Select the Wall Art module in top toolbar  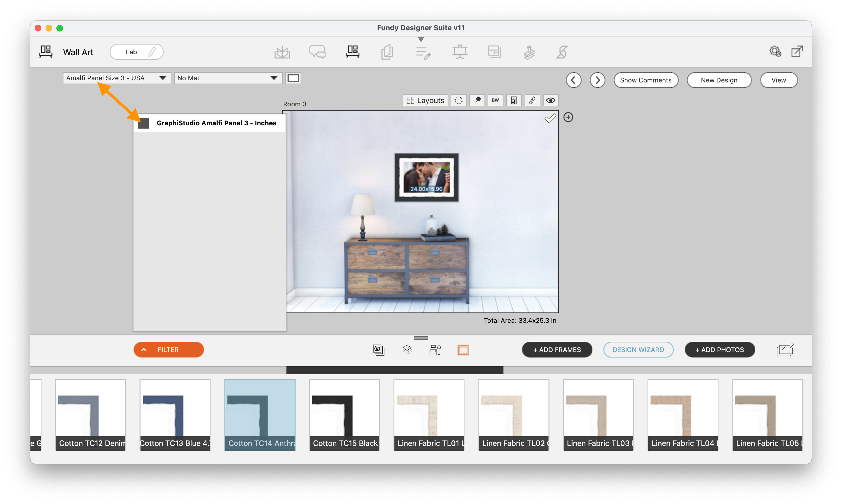tap(352, 52)
